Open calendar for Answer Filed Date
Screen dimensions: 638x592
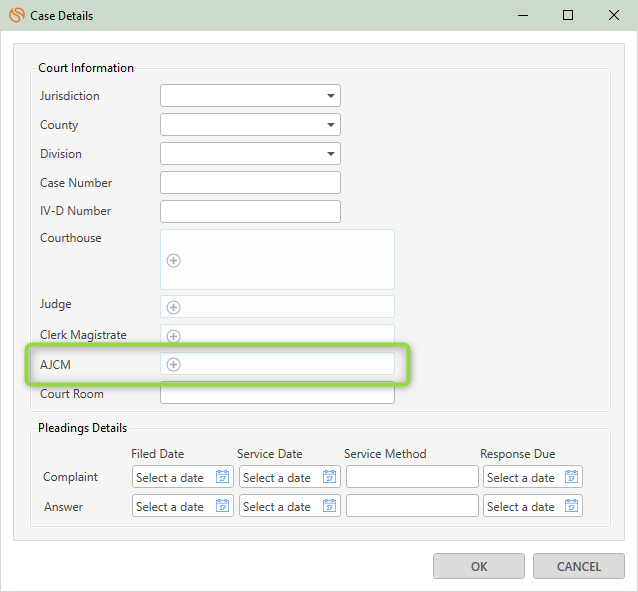[x=223, y=506]
